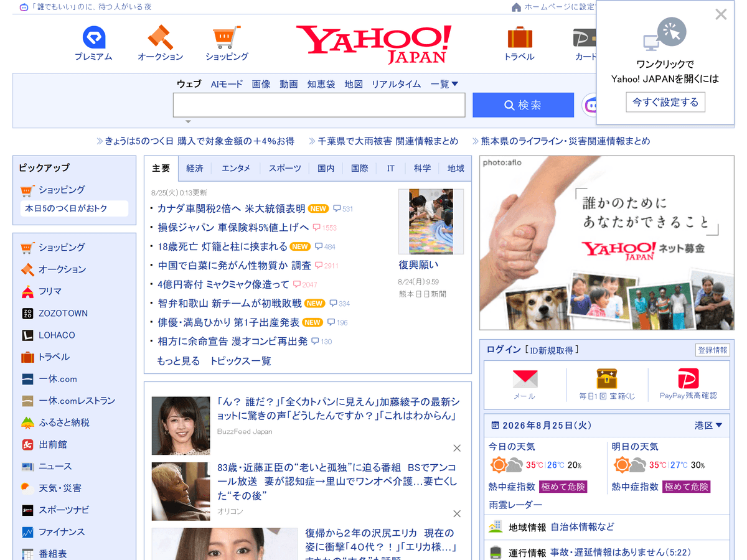Viewport: 747px width, 560px height.
Task: Click the 登録情報 button
Action: [x=713, y=350]
